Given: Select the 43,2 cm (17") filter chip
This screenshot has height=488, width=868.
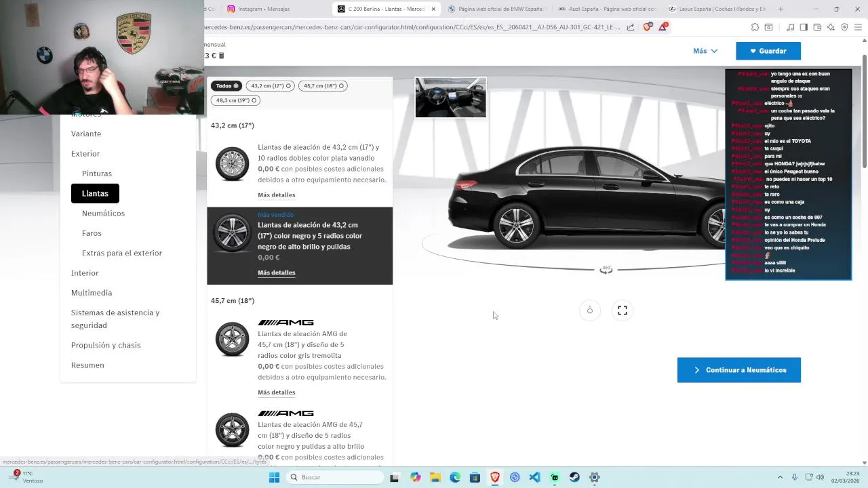Looking at the screenshot, I should click(271, 86).
